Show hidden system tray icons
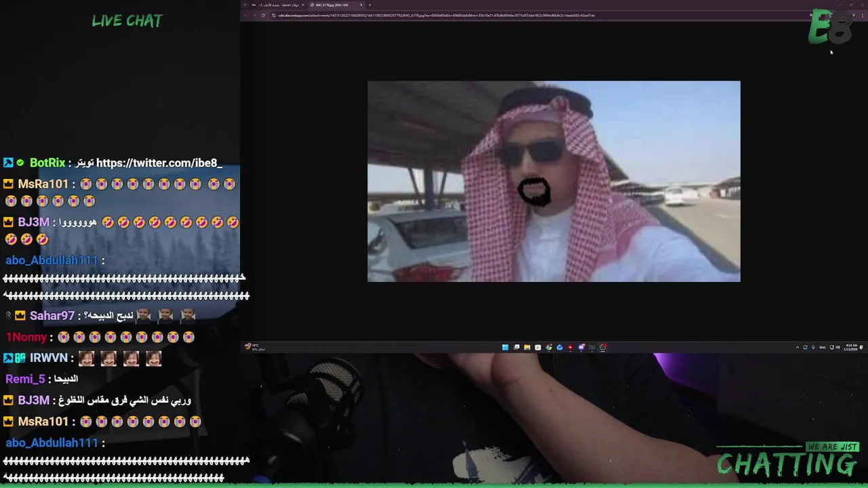 (797, 347)
